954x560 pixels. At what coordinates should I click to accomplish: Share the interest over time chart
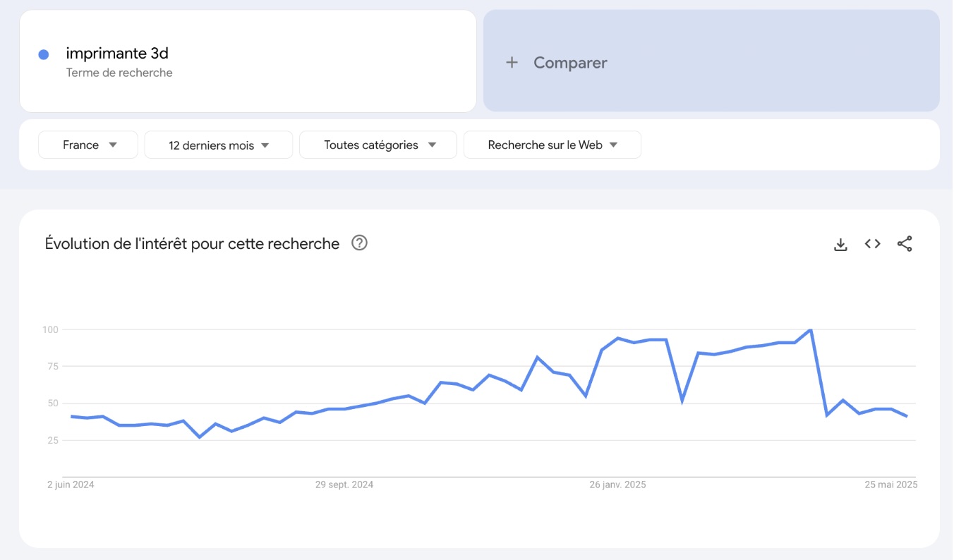pos(905,244)
